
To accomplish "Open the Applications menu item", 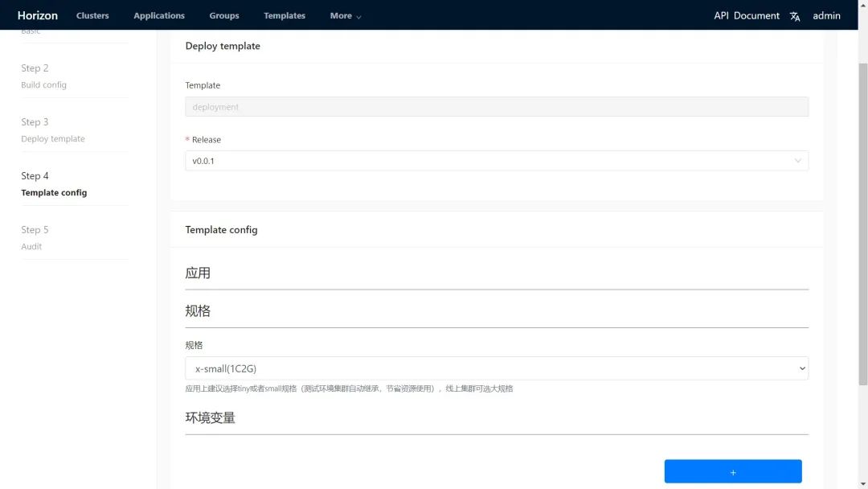I will click(159, 15).
